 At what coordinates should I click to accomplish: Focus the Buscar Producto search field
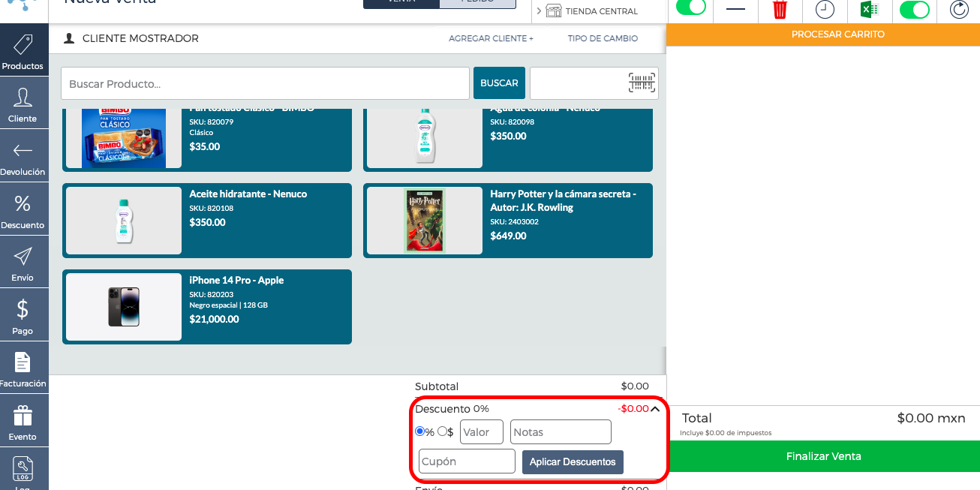(265, 83)
